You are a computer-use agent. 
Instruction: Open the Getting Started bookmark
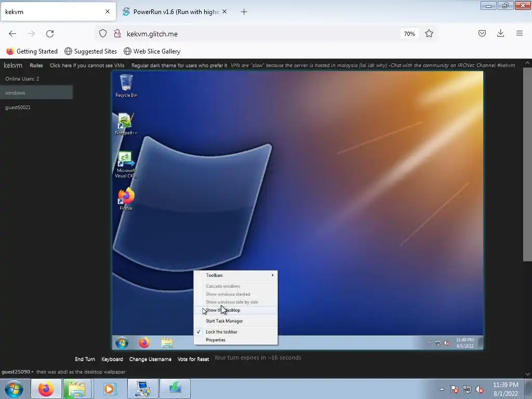tap(32, 51)
